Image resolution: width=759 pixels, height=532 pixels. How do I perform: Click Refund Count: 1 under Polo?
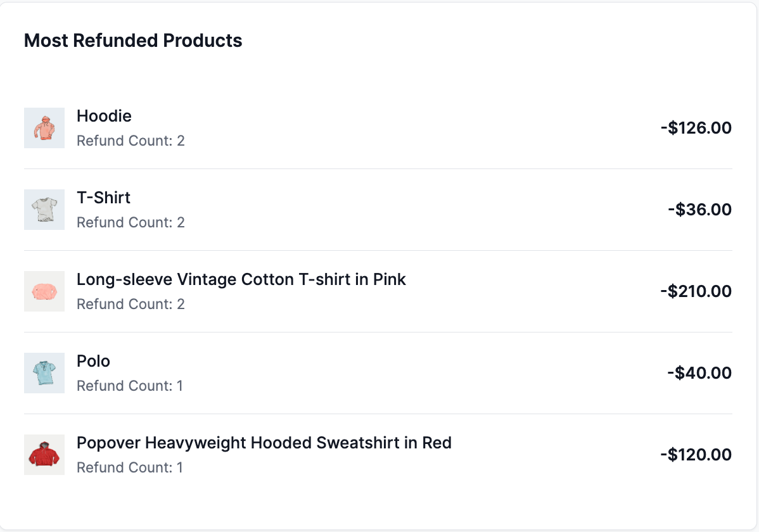129,386
